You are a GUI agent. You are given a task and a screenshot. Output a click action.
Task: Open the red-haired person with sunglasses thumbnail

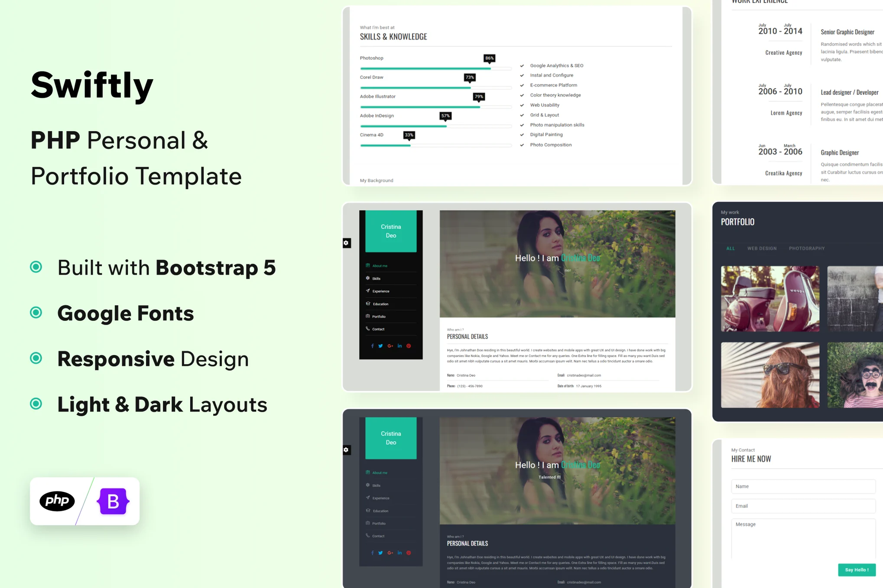click(x=770, y=375)
